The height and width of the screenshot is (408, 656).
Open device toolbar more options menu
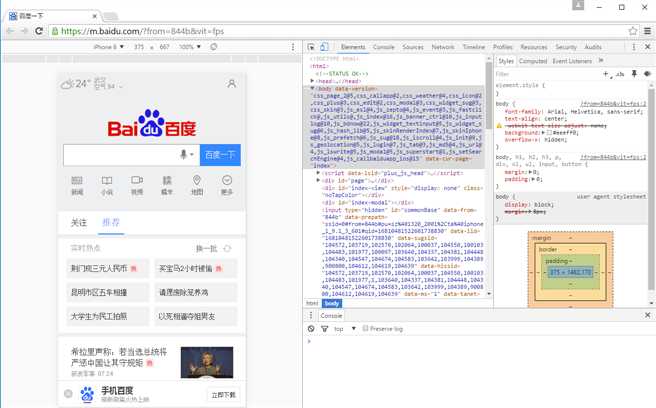(293, 47)
